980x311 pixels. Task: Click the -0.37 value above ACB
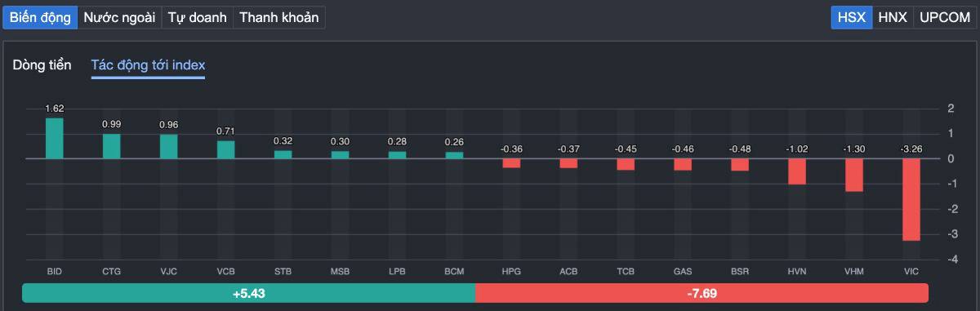(x=568, y=149)
